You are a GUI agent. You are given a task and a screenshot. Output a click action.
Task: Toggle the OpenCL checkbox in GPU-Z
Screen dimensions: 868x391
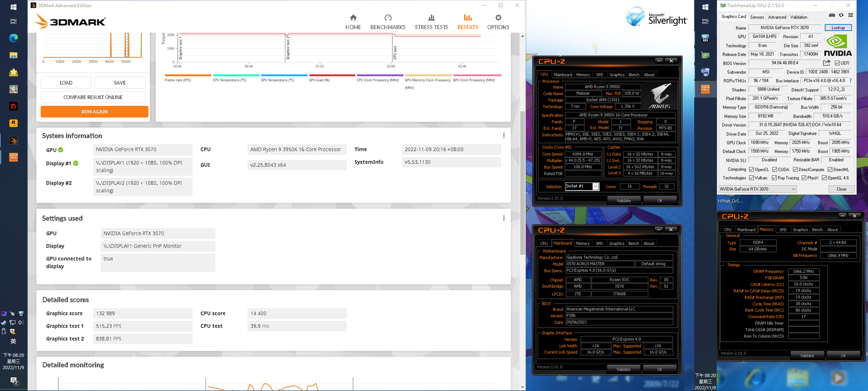point(752,169)
